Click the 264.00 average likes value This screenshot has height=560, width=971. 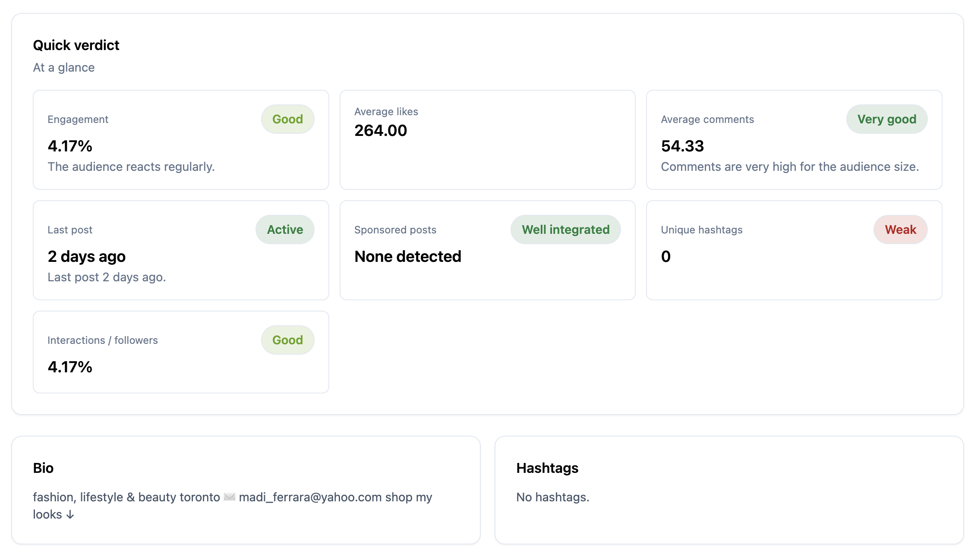tap(380, 131)
